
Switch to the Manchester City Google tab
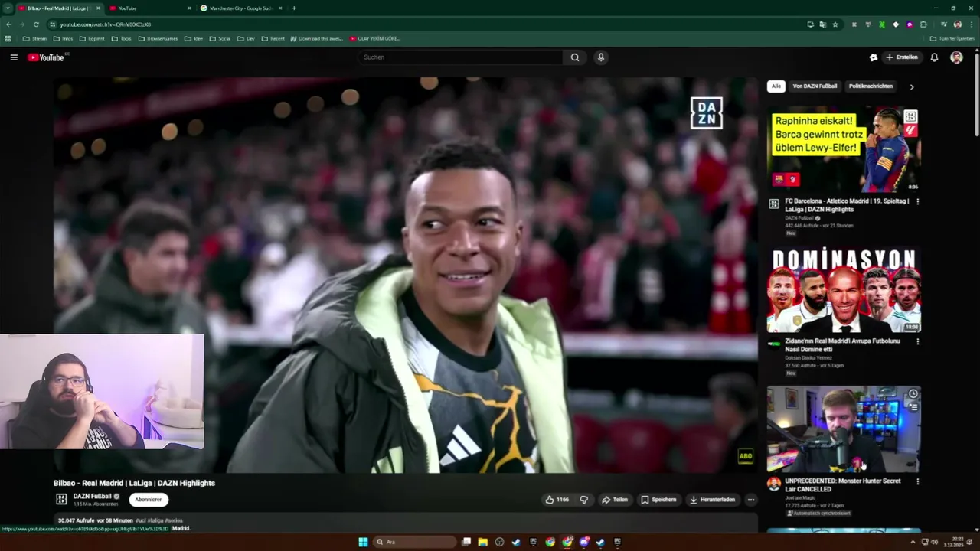pyautogui.click(x=241, y=8)
